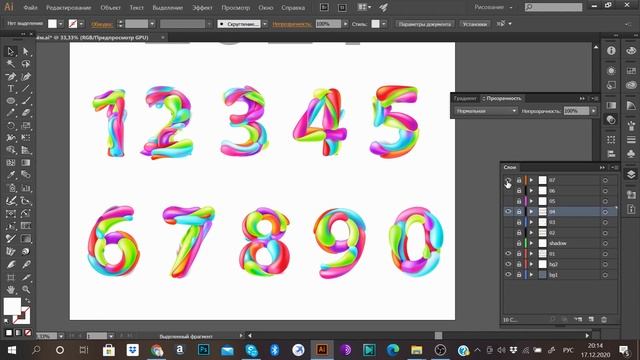Viewport: 640px width, 360px height.
Task: Select the Paintbrush tool
Action: point(26,100)
